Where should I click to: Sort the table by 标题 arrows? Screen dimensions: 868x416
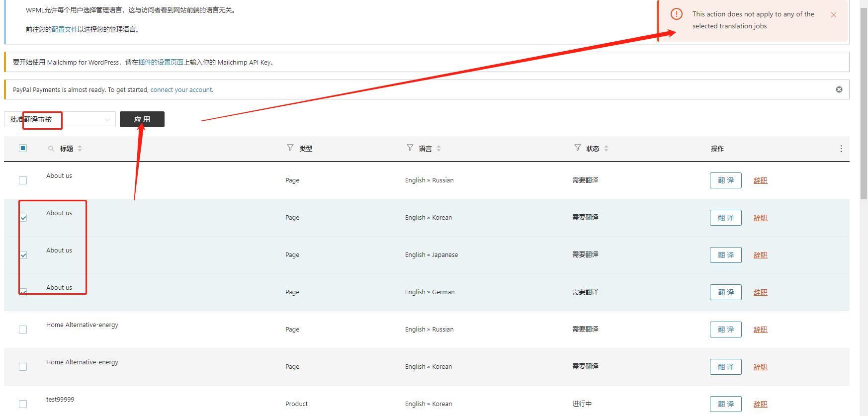pyautogui.click(x=80, y=149)
